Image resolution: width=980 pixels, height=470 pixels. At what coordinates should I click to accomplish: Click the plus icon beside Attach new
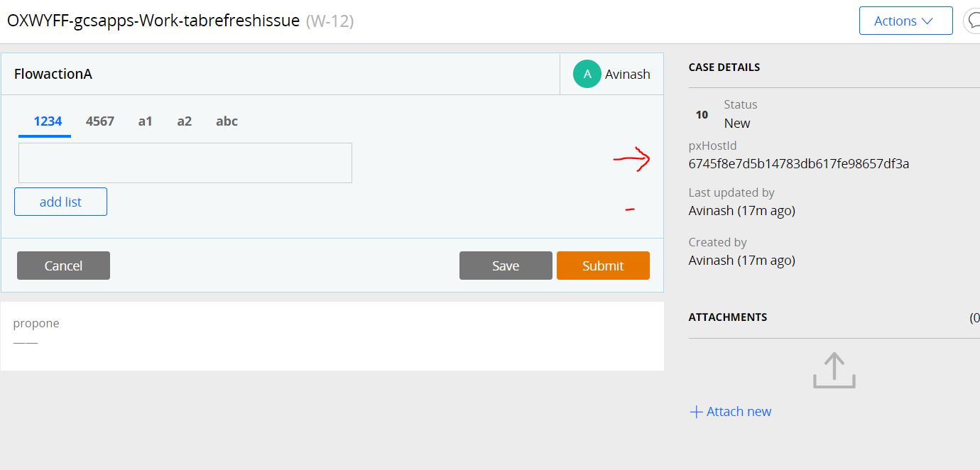point(696,412)
